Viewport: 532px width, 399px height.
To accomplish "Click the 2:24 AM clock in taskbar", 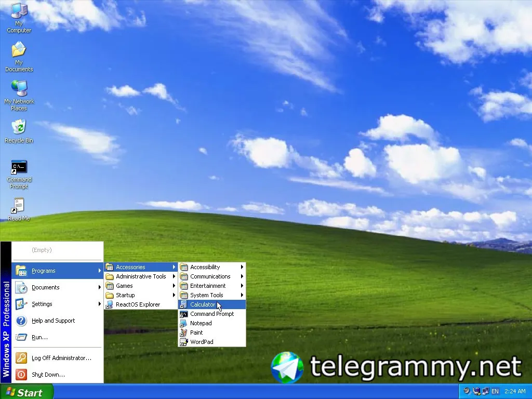I will [x=515, y=391].
